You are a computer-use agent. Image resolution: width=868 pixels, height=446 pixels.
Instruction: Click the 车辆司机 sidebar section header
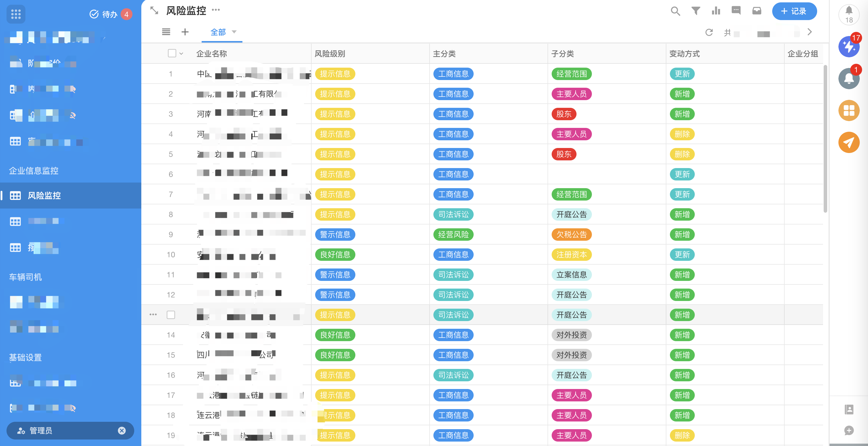click(x=25, y=277)
